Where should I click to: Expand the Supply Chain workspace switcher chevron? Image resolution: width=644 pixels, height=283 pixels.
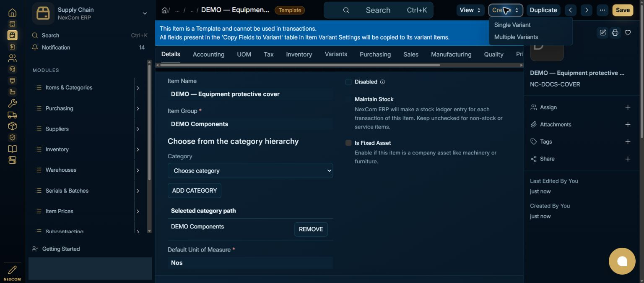click(145, 13)
